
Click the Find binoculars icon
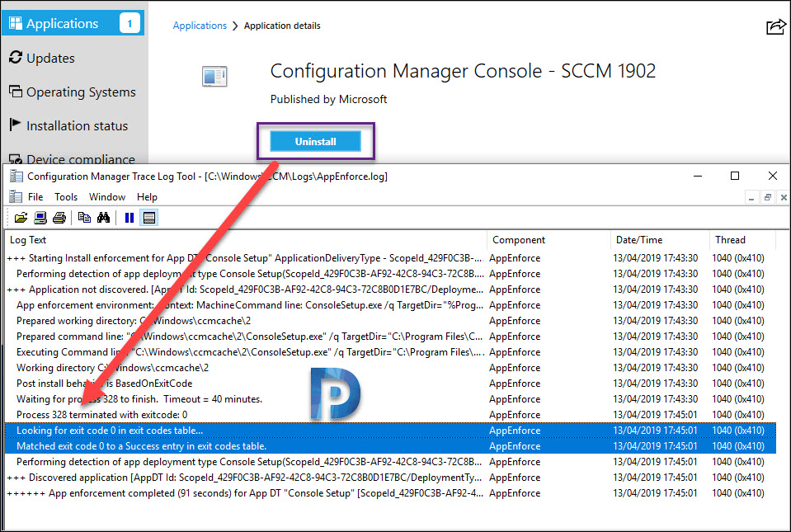coord(103,218)
